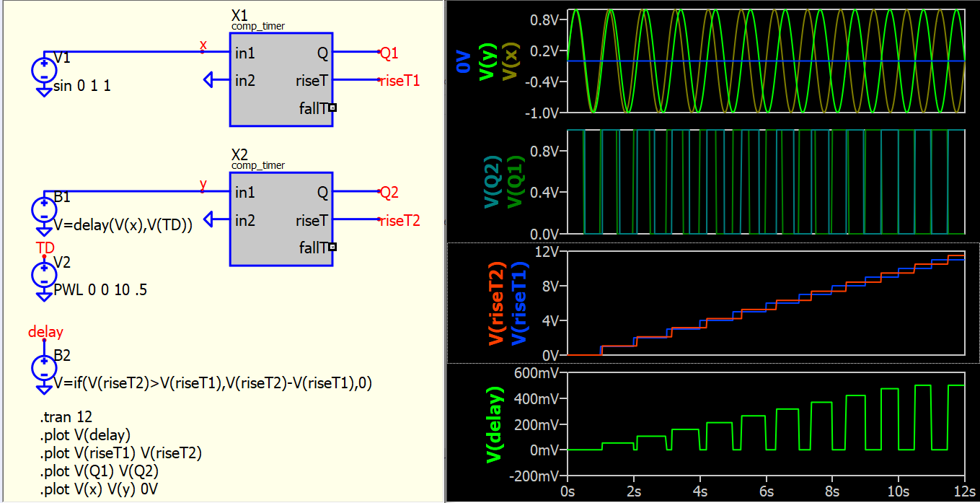The width and height of the screenshot is (980, 503).
Task: Click the Q2 output net label
Action: [389, 192]
